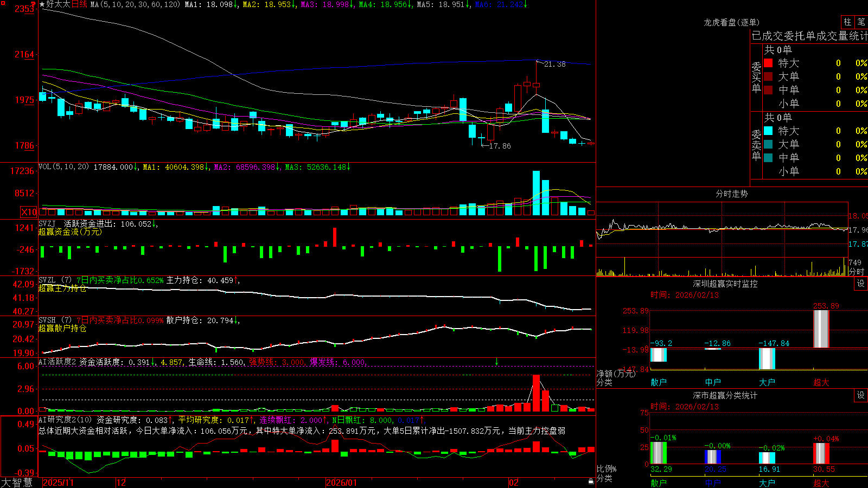This screenshot has height=488, width=868.
Task: Click the X10 volume scale marker
Action: (x=29, y=212)
